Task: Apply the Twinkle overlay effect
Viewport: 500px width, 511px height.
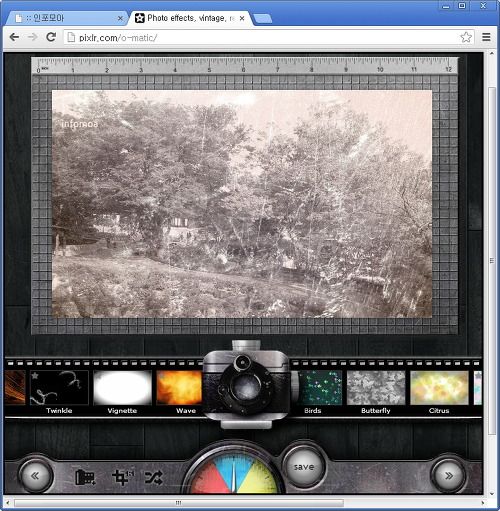Action: pos(59,387)
